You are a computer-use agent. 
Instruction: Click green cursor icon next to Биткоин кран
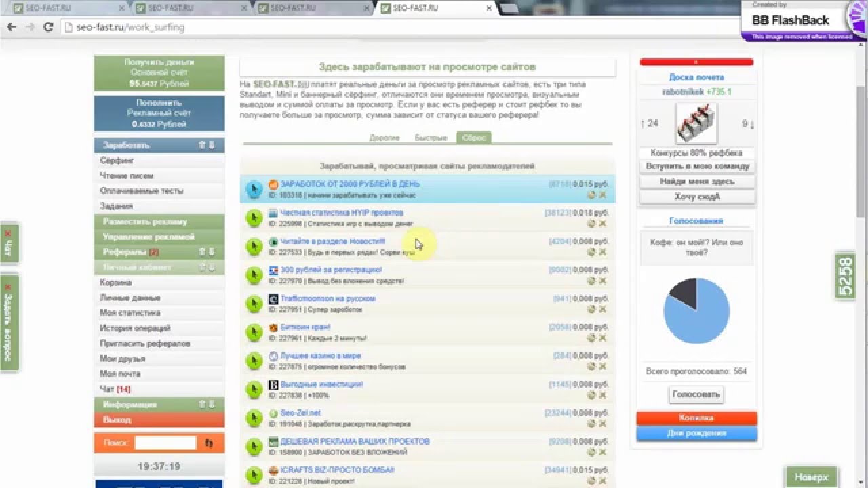tap(254, 332)
